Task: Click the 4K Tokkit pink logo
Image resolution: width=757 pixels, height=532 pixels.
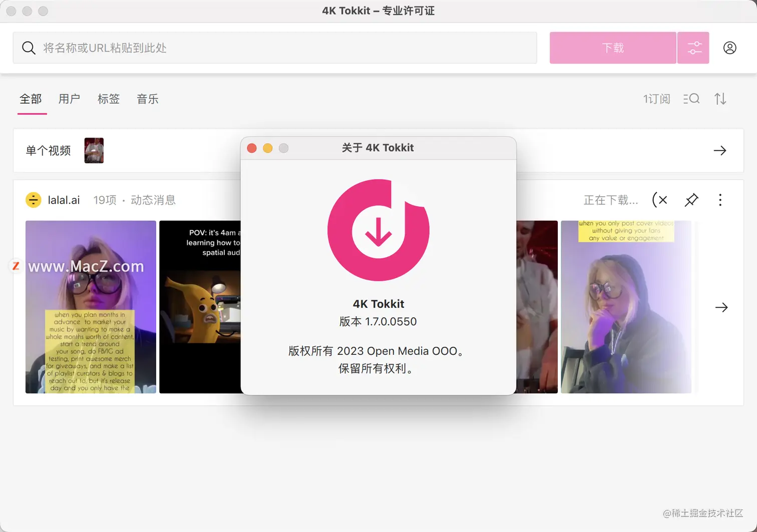Action: click(378, 230)
